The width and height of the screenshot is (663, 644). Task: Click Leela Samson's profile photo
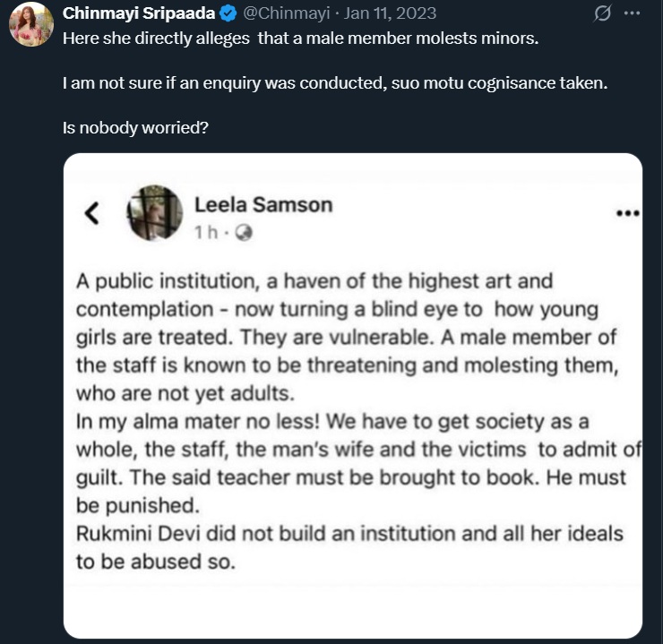point(155,213)
